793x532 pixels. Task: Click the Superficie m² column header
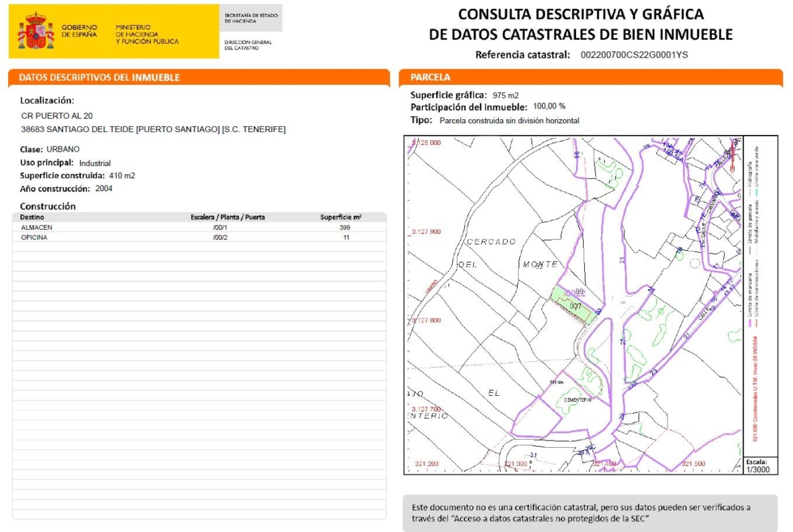[x=340, y=218]
